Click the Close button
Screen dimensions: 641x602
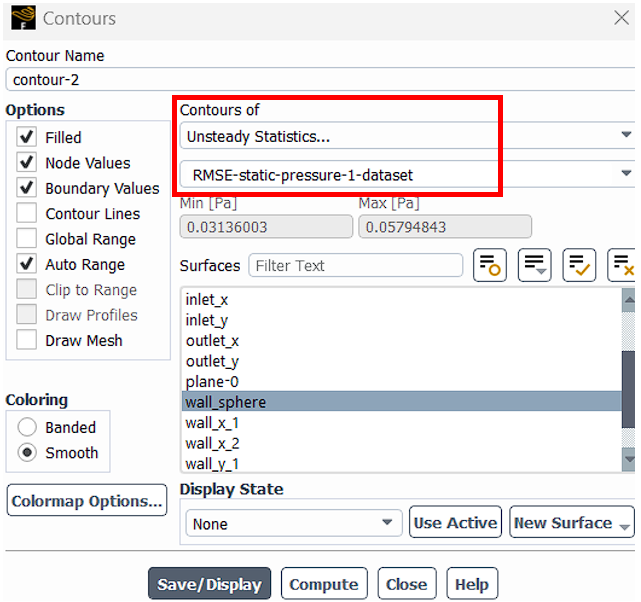[x=407, y=584]
